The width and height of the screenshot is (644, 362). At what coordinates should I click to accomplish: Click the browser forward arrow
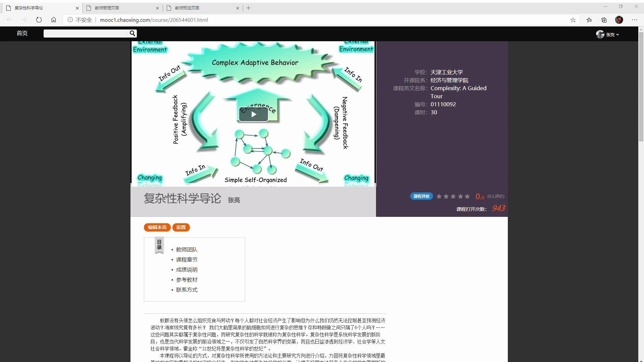pyautogui.click(x=24, y=20)
